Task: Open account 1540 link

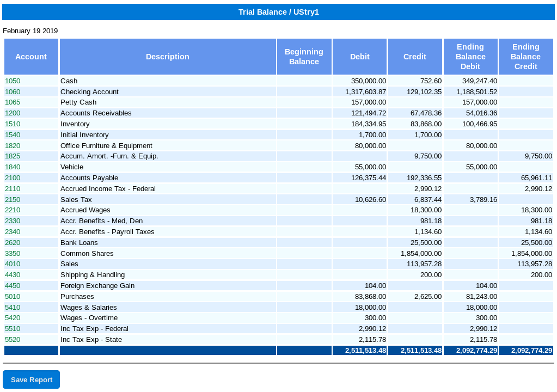Action: pyautogui.click(x=13, y=135)
